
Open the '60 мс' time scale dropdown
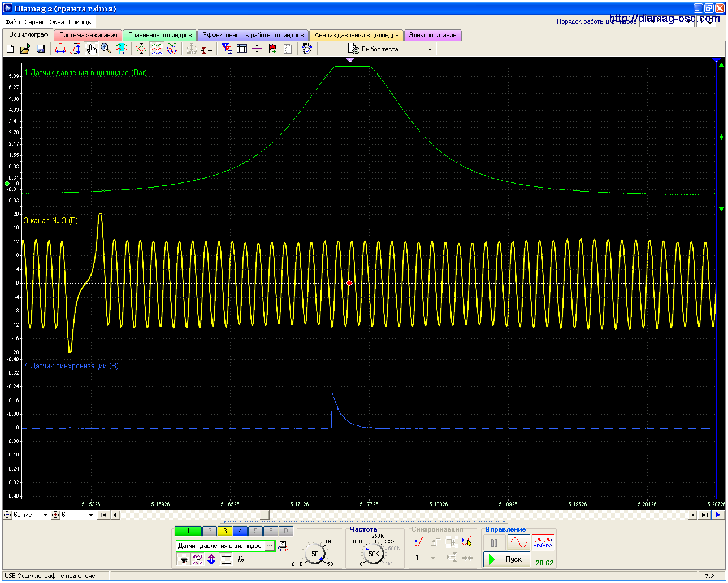pyautogui.click(x=31, y=515)
